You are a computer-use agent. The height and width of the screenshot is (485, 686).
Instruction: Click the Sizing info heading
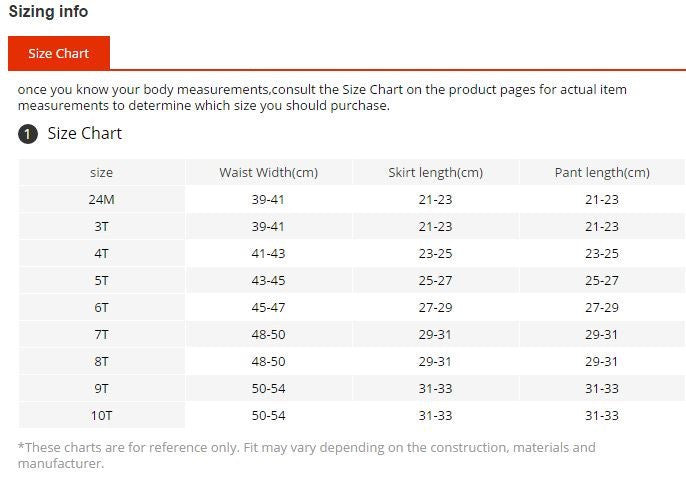(48, 12)
